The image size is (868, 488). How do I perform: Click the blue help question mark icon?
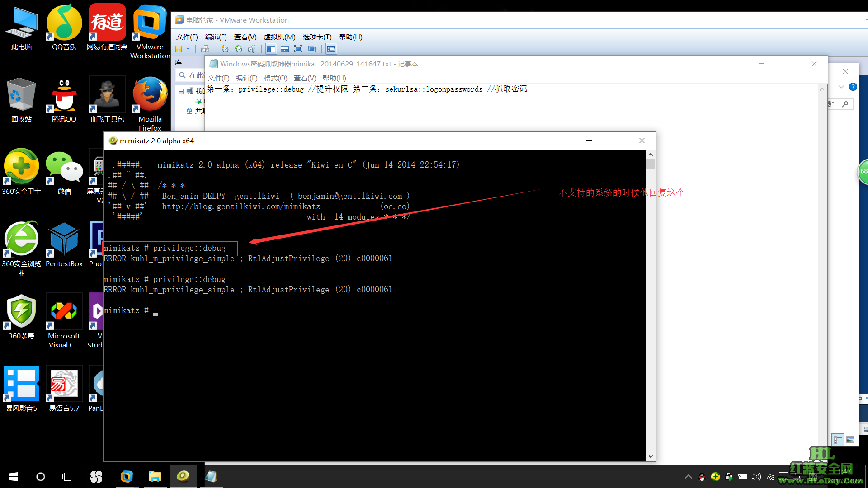pos(853,87)
